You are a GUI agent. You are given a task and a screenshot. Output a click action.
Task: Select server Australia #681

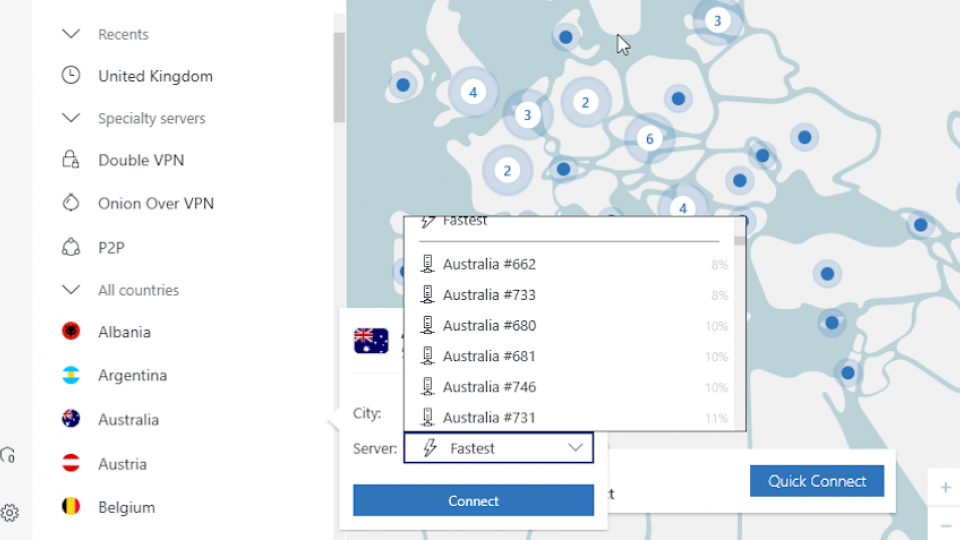pos(569,356)
